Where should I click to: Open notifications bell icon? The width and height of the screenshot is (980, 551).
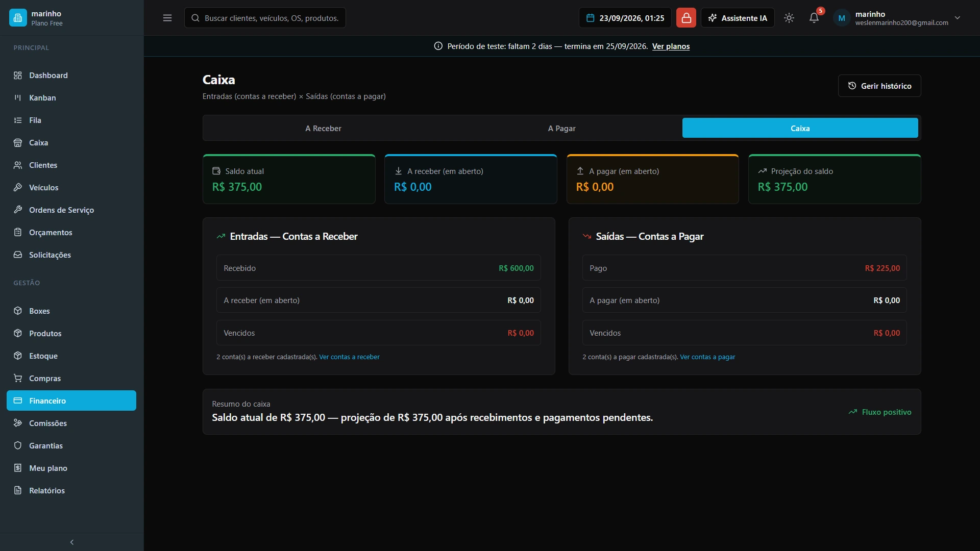814,18
